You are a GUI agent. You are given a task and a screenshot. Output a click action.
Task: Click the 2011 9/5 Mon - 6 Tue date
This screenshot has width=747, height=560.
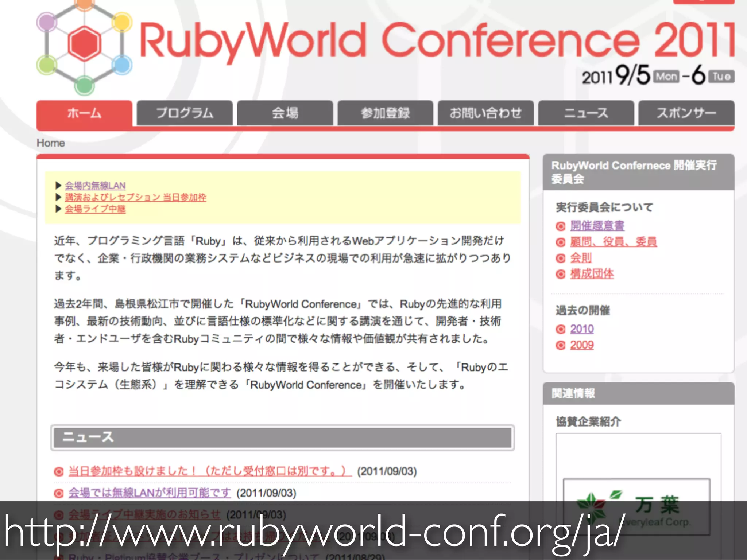coord(658,76)
